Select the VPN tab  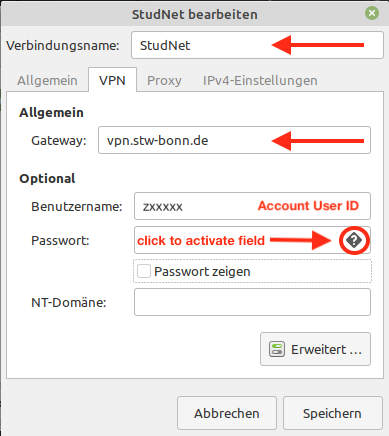pos(112,80)
